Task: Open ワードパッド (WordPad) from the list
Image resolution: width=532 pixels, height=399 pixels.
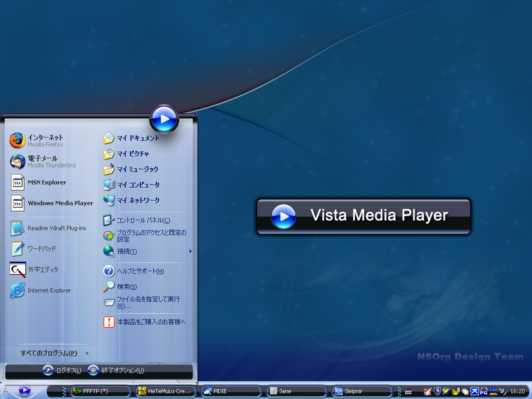Action: (x=33, y=249)
